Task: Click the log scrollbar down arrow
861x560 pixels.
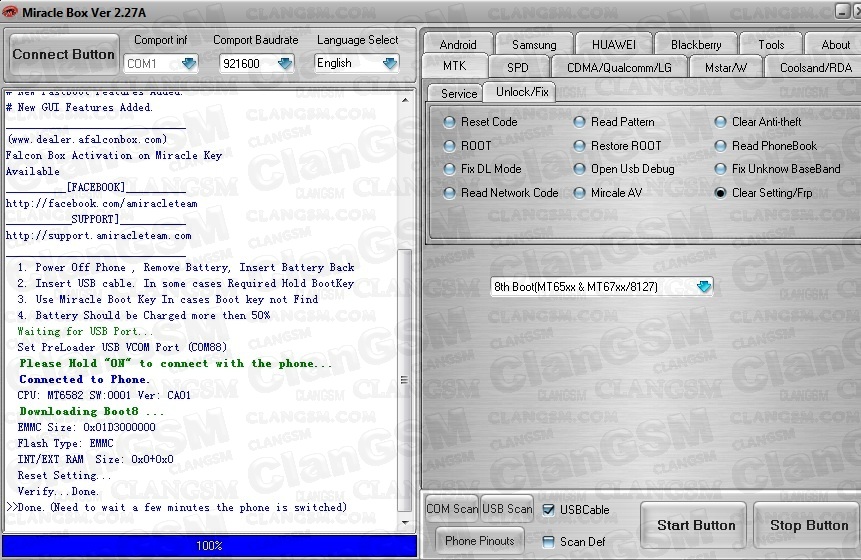Action: [405, 522]
